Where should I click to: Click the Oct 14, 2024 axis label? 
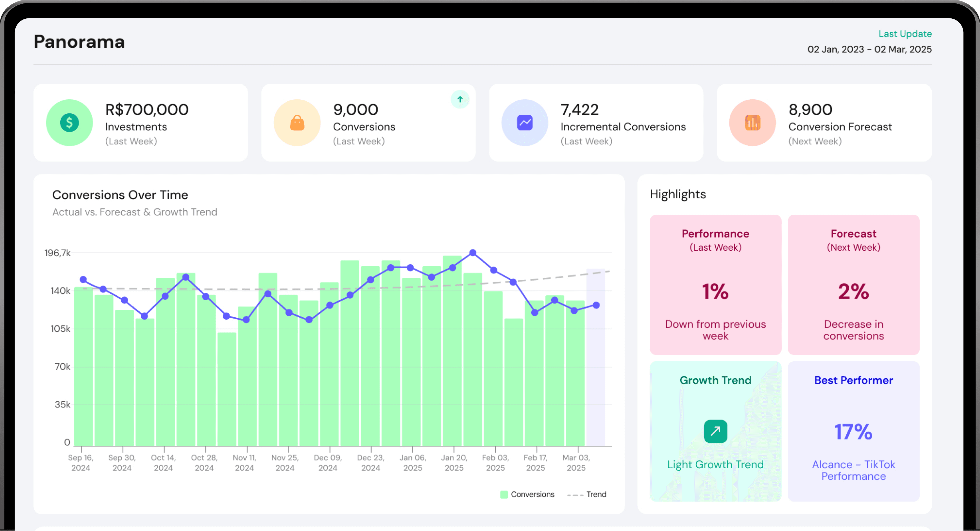click(163, 463)
